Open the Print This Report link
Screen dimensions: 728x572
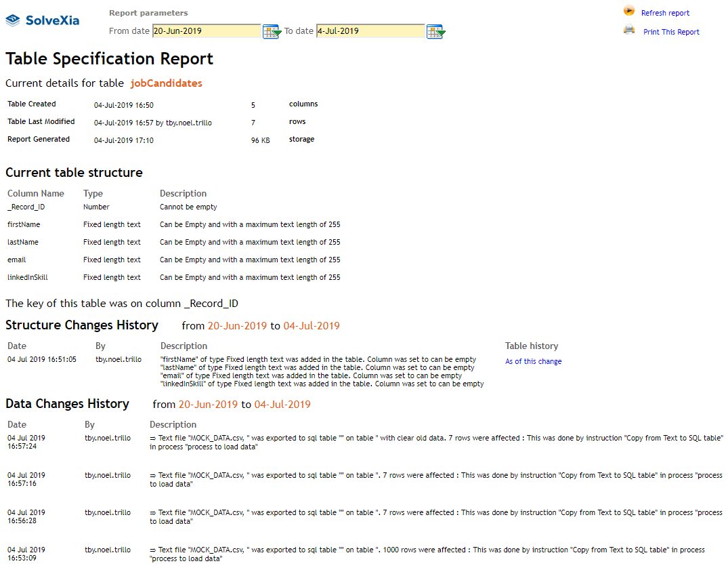pos(671,32)
